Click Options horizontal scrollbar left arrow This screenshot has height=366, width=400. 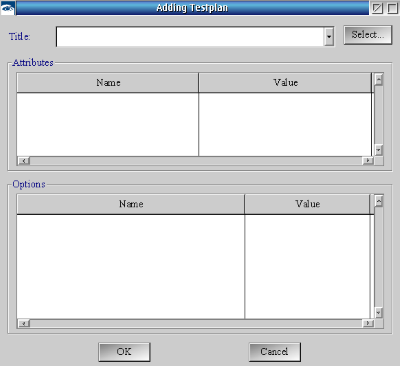click(24, 323)
